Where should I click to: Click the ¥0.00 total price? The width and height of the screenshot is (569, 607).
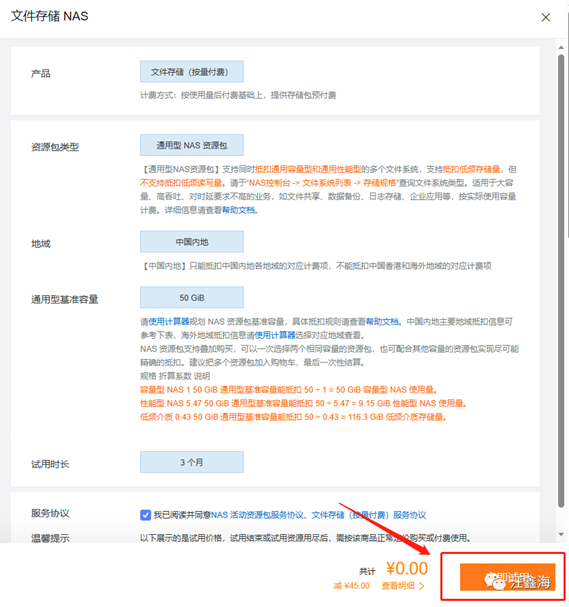tap(407, 569)
